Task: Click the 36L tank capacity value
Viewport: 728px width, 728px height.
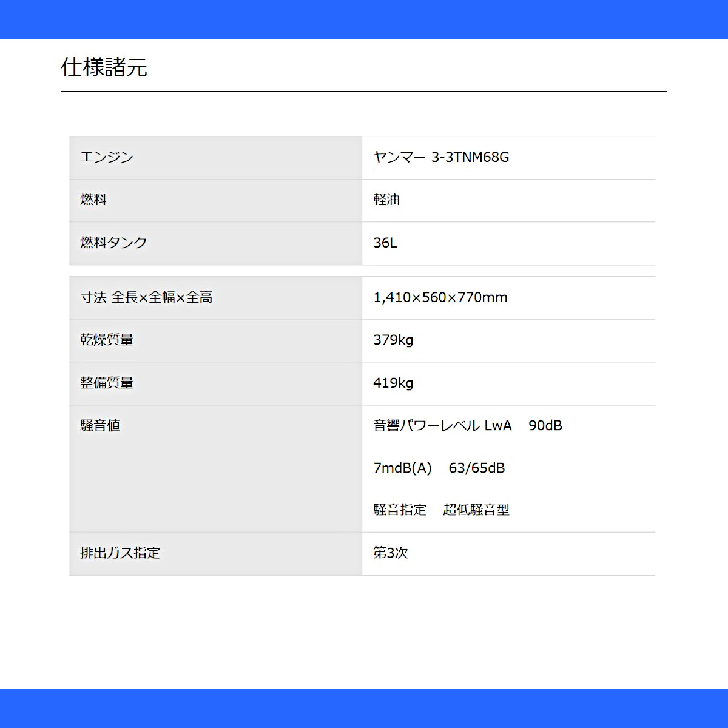Action: pos(385,243)
